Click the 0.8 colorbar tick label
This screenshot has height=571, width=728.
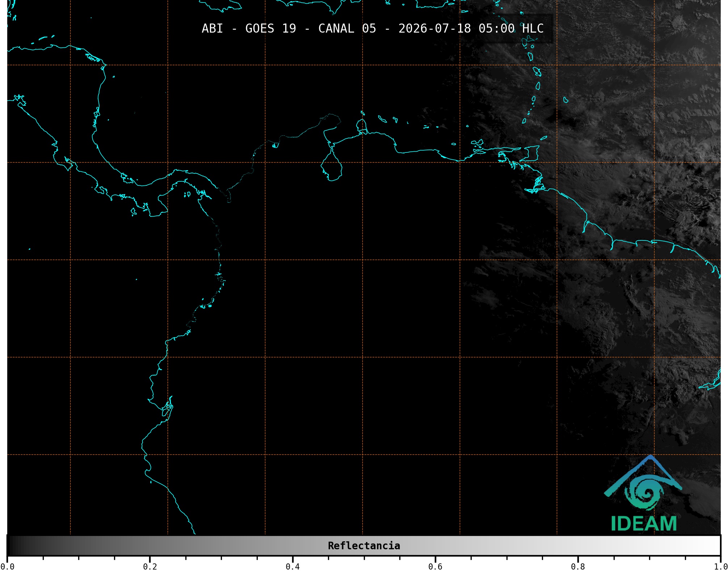[578, 567]
